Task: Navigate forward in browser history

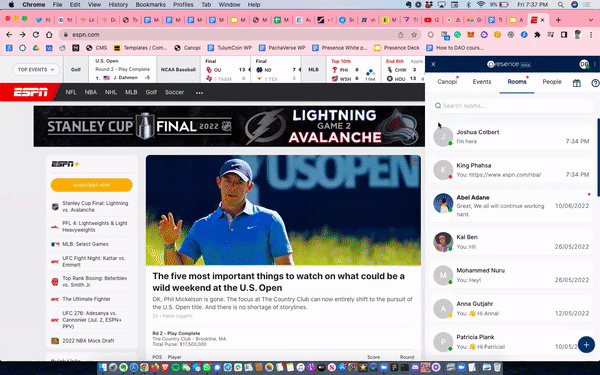Action: [x=23, y=35]
